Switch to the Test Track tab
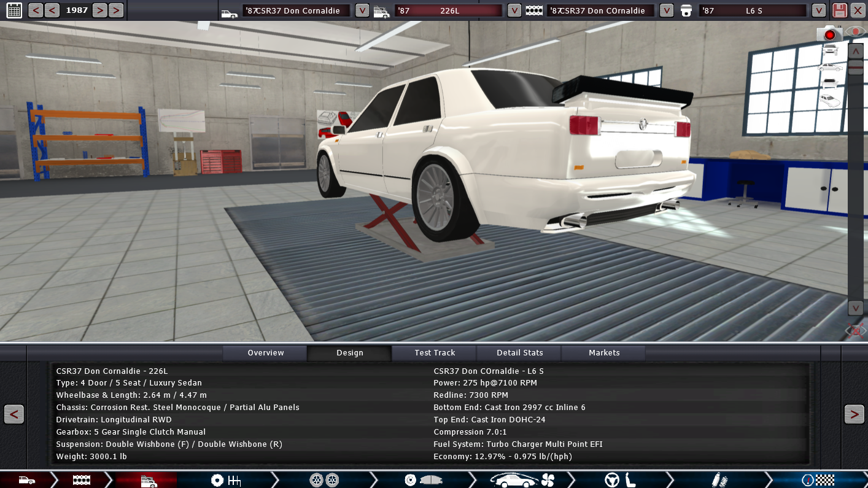Screen dimensions: 868x488 [435, 353]
